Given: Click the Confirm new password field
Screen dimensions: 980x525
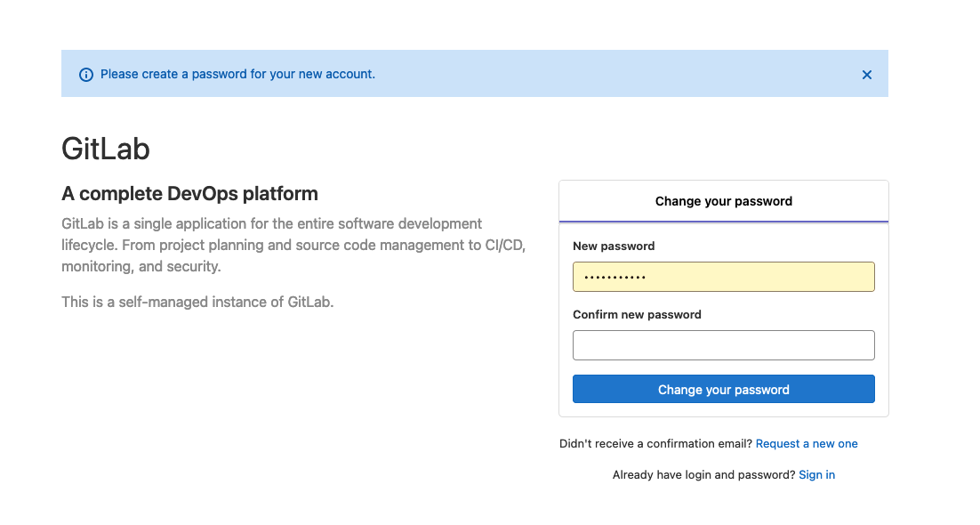Looking at the screenshot, I should tap(723, 345).
